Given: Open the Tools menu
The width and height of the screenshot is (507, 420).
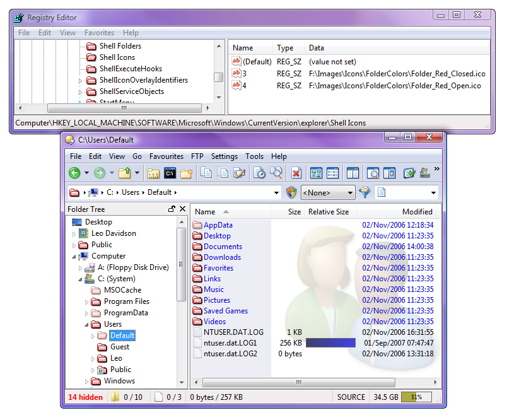Looking at the screenshot, I should tap(254, 156).
